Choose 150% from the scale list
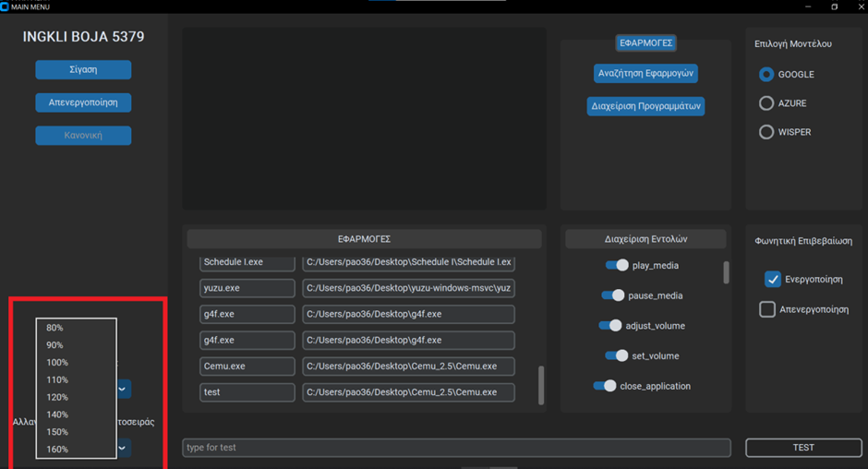The width and height of the screenshot is (868, 469). coord(77,432)
